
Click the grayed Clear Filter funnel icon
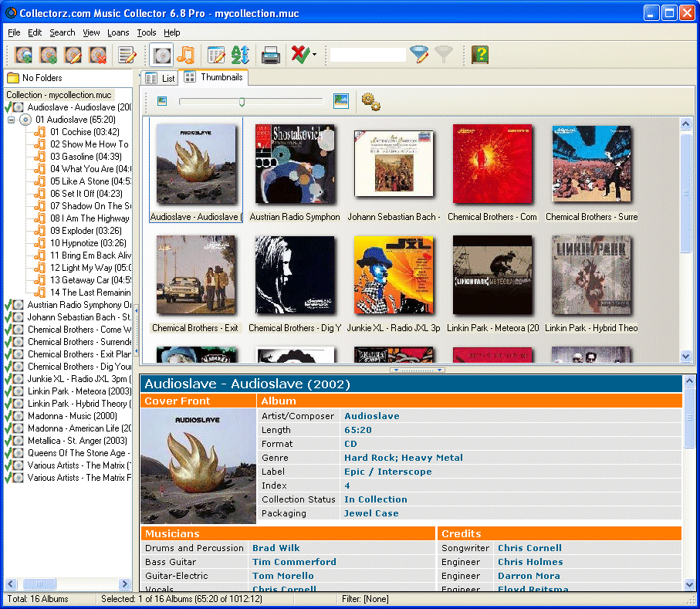tap(444, 55)
